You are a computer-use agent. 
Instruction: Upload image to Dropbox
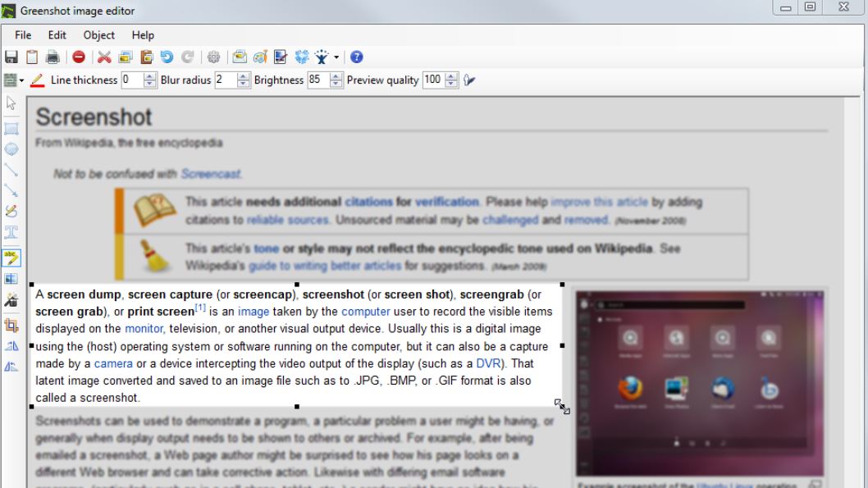302,57
